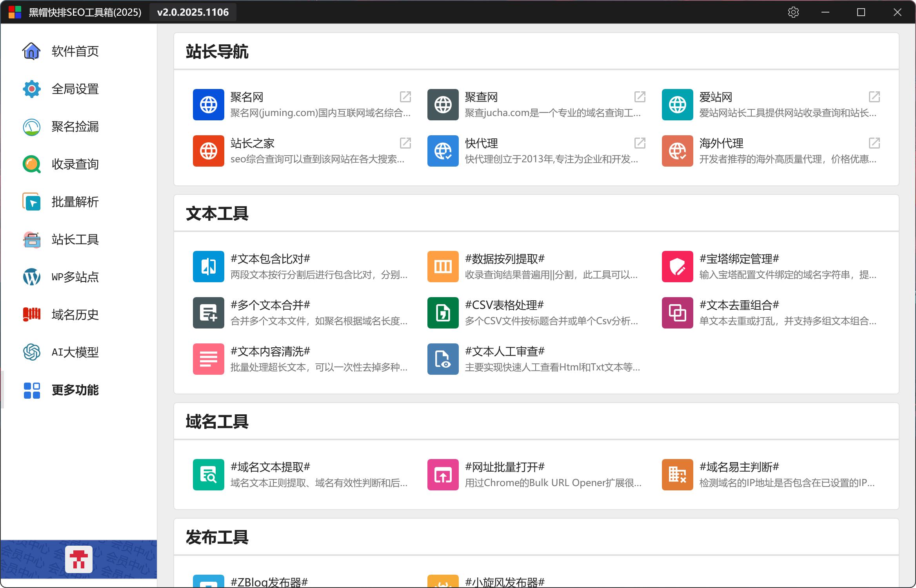Go to 软件首页 in sidebar
This screenshot has height=588, width=916.
[x=75, y=51]
